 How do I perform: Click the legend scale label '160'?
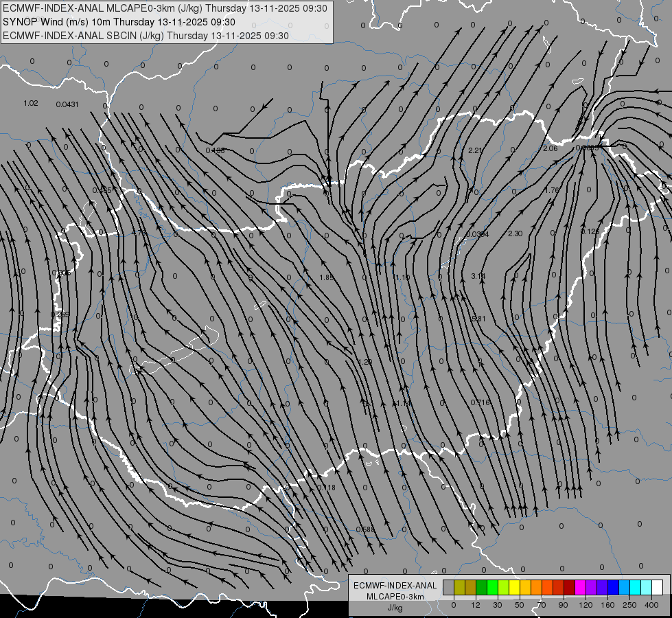607,605
